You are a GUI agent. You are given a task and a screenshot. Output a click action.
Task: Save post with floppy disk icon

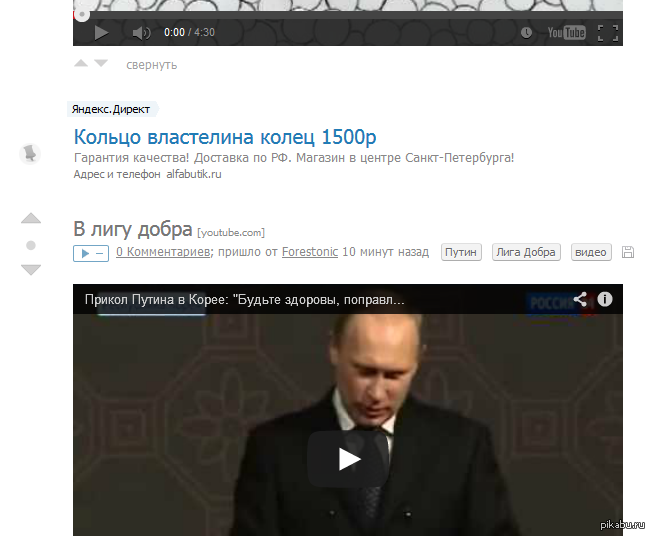[628, 252]
